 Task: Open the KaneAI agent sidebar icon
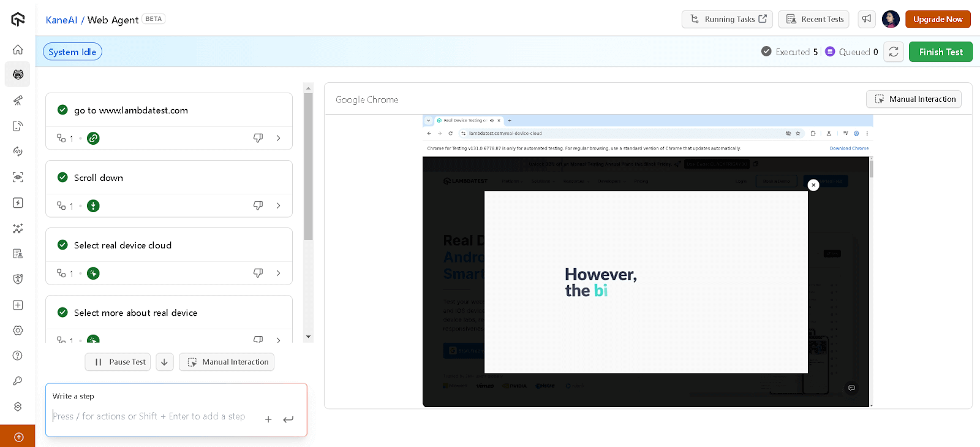18,74
